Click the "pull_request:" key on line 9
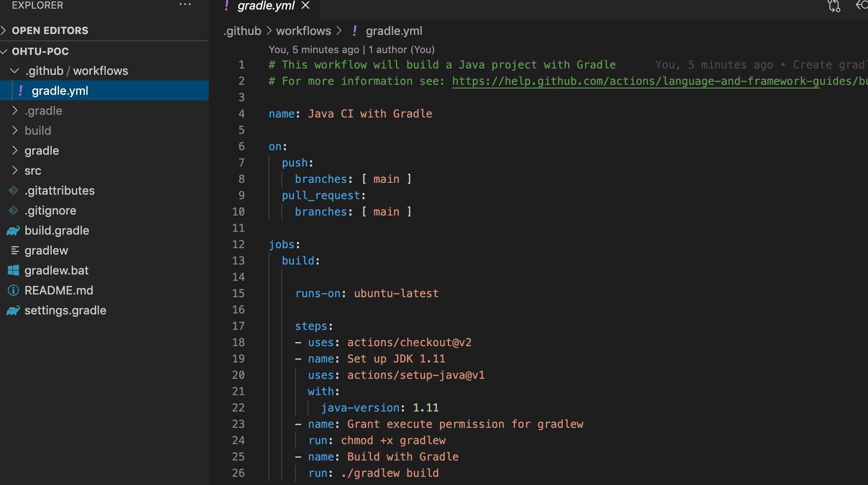The image size is (868, 485). tap(324, 196)
